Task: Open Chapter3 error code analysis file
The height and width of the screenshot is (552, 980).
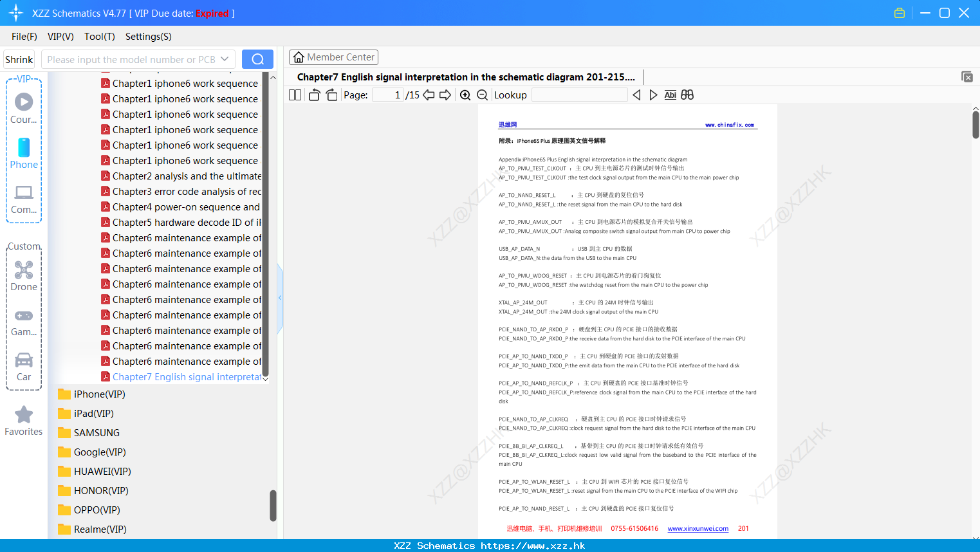Action: pos(181,192)
